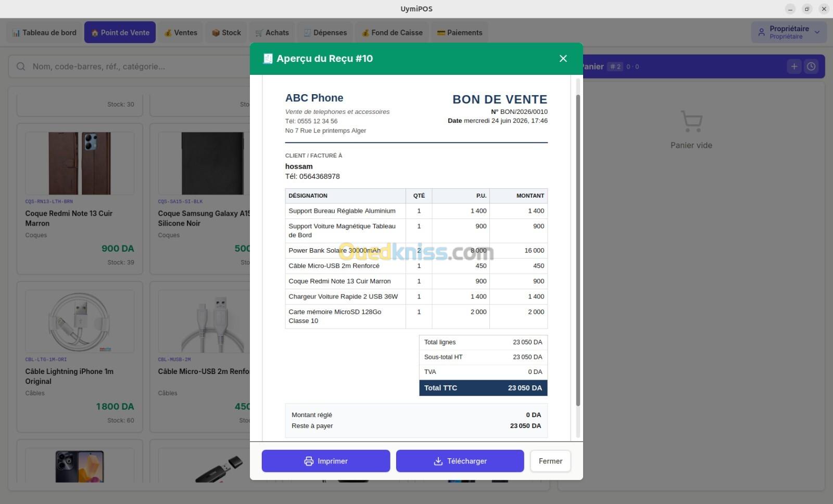Go to the Achats tab
This screenshot has width=833, height=504.
272,32
